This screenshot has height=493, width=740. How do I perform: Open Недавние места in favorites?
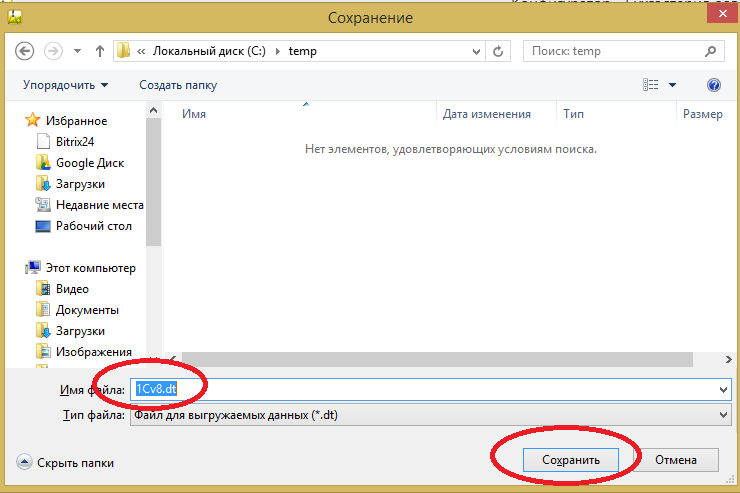[x=99, y=205]
